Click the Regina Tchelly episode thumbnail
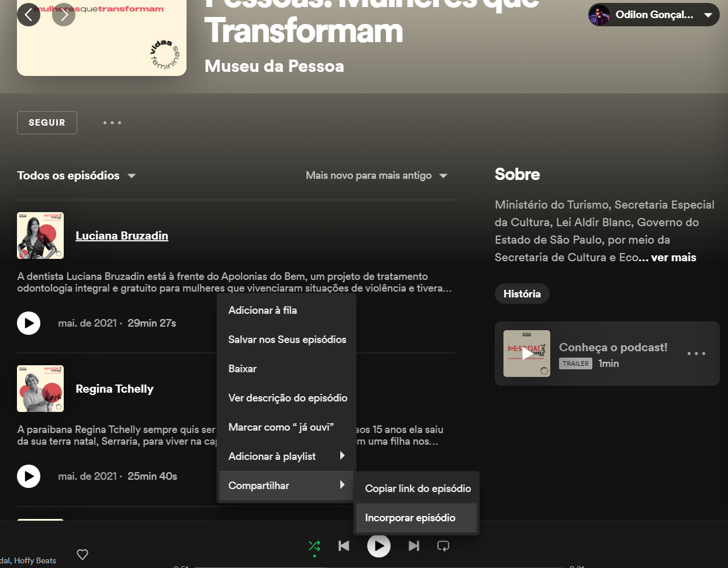 (x=40, y=389)
